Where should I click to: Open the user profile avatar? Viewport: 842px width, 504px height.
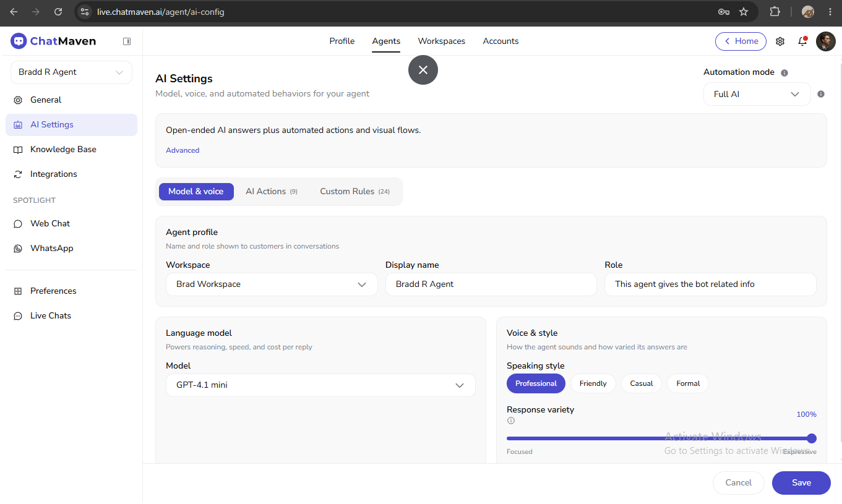pyautogui.click(x=826, y=41)
